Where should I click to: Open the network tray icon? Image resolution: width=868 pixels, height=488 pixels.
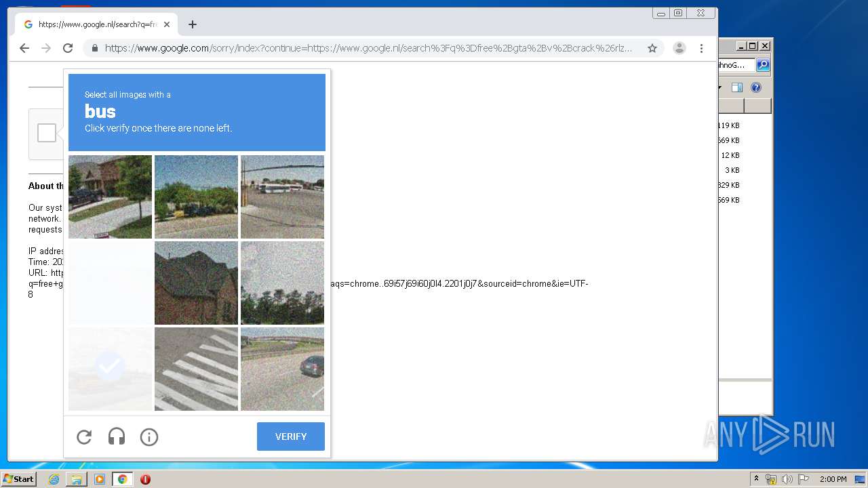pyautogui.click(x=771, y=479)
